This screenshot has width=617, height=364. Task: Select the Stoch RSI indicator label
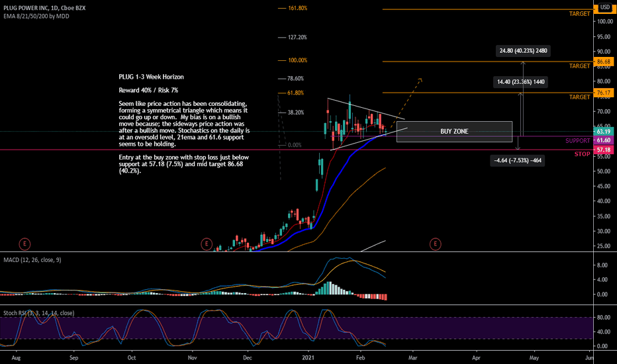tap(39, 313)
